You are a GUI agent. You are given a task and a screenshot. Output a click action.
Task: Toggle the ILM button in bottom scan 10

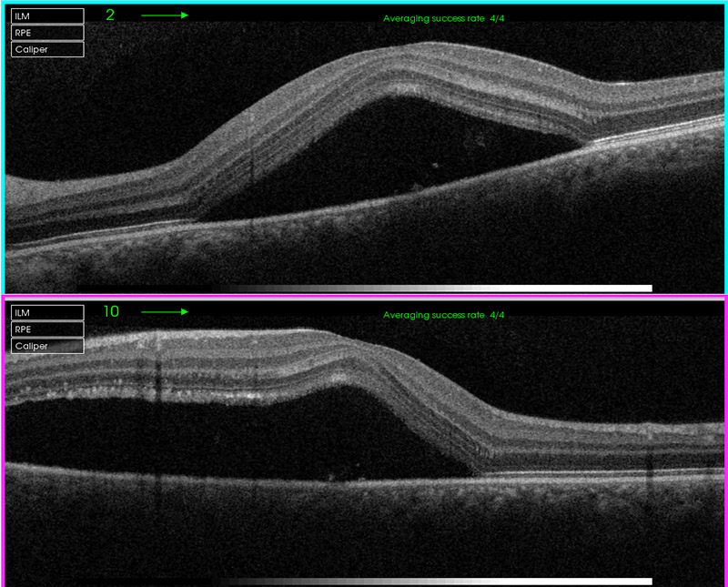(47, 312)
